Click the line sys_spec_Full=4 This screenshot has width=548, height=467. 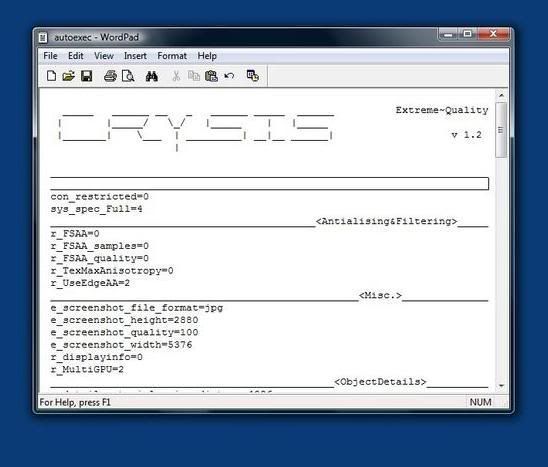coord(96,209)
